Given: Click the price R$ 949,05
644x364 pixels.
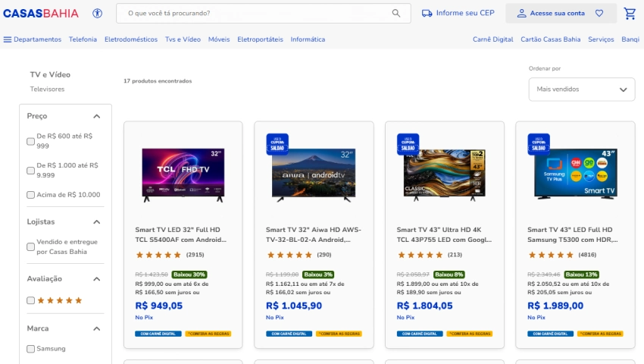Looking at the screenshot, I should pyautogui.click(x=159, y=306).
